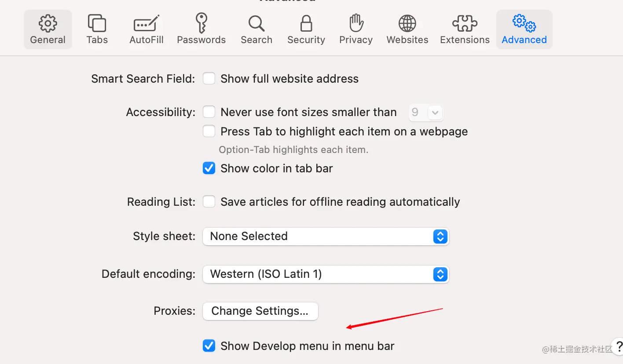
Task: Open the Privacy hand icon
Action: pos(355,24)
